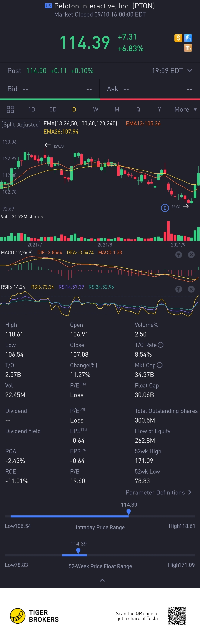Tap the 96.06 low price arrow label

pos(180,206)
